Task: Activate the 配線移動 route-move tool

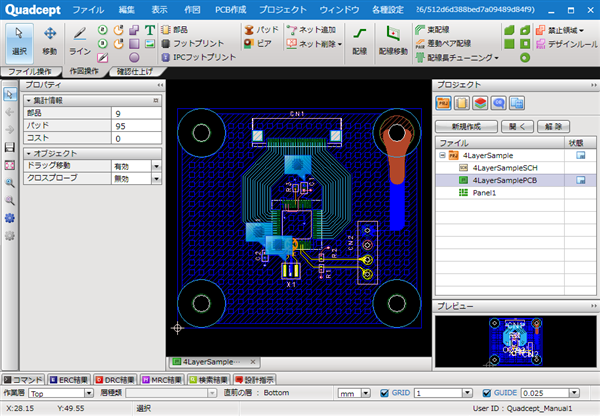Action: (x=393, y=41)
